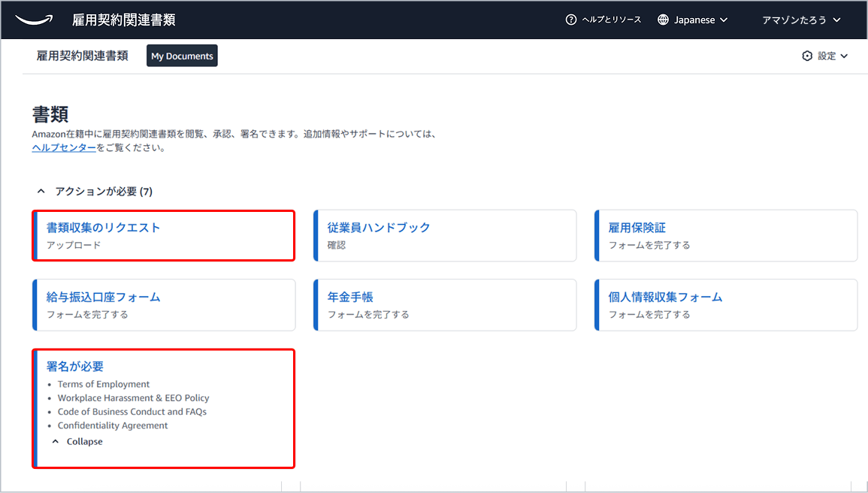Click the Terms of Employment item

pos(104,384)
